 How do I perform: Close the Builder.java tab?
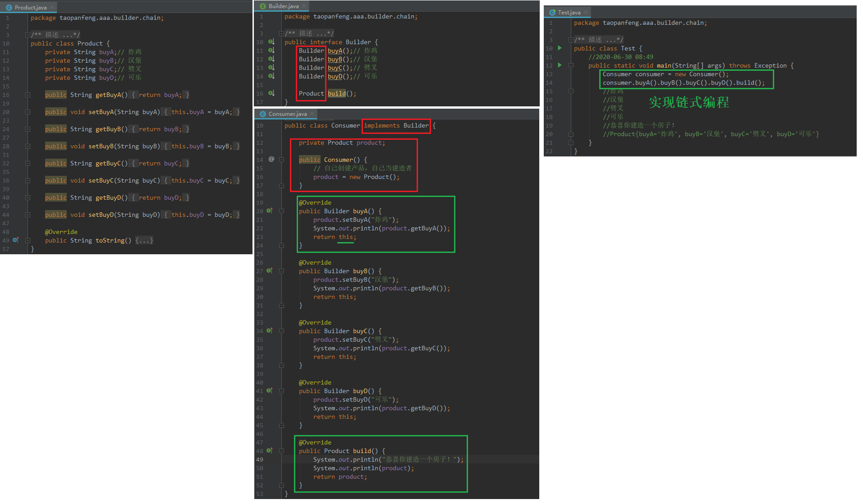(x=304, y=6)
